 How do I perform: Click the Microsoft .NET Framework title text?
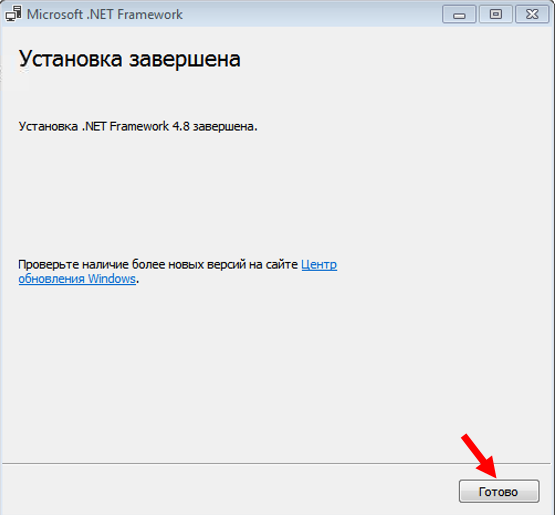(105, 15)
